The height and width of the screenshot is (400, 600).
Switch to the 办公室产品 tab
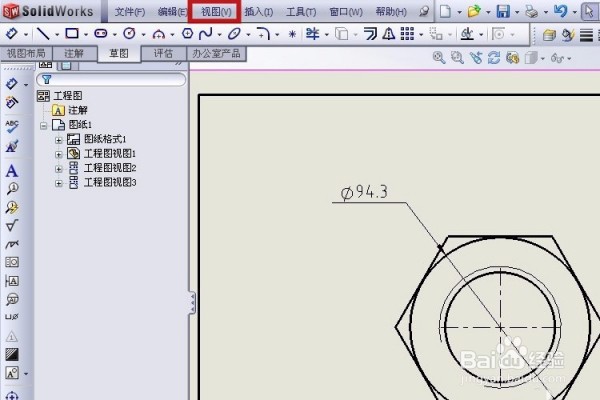point(216,53)
